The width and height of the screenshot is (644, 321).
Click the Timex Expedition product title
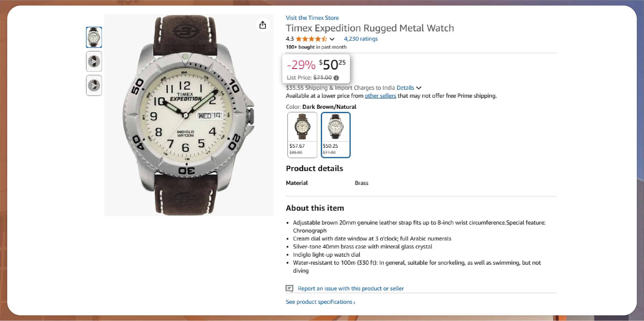click(370, 28)
